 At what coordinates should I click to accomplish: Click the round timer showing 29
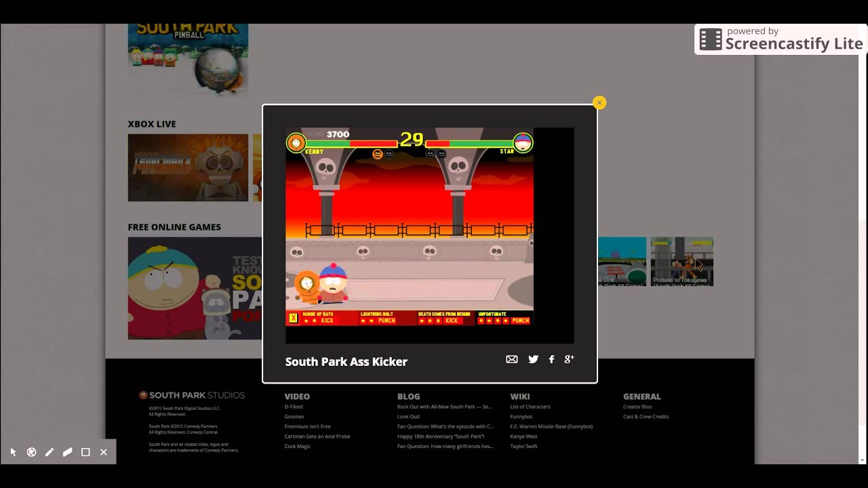pyautogui.click(x=412, y=140)
